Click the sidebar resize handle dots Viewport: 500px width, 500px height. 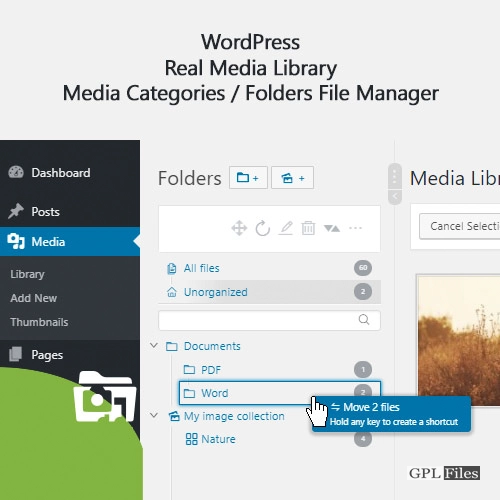(395, 176)
